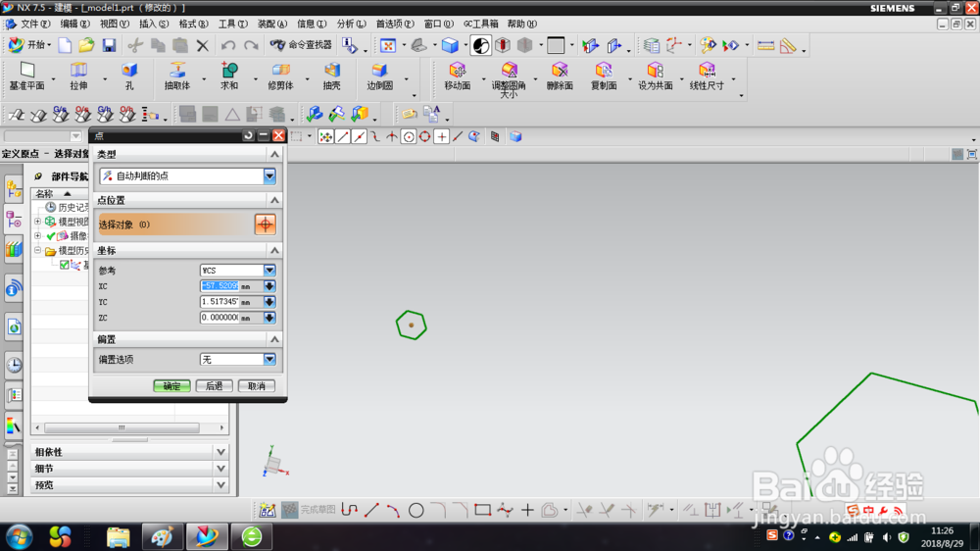The width and height of the screenshot is (980, 551).
Task: Select the sketch Rectangle tool
Action: tap(482, 510)
